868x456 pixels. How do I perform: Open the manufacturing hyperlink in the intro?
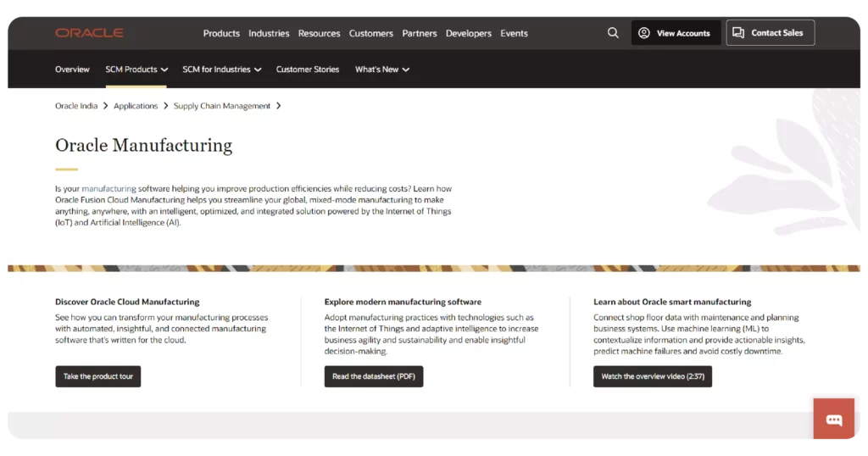coord(108,189)
